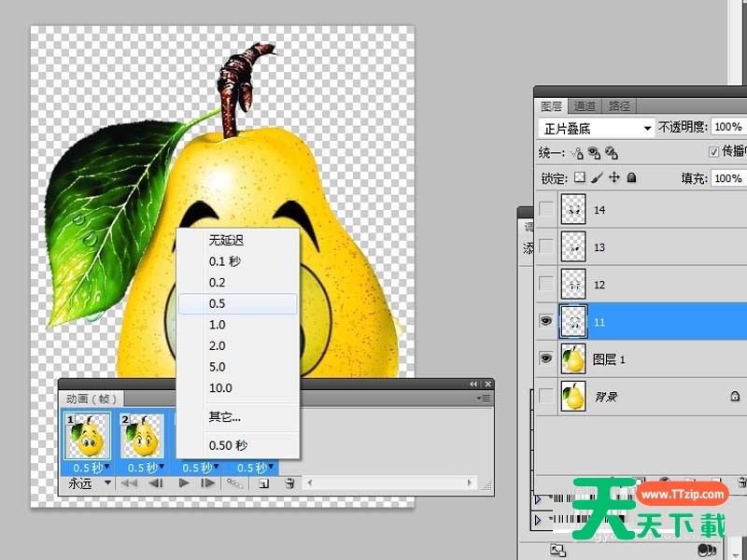Toggle the 传播 (propagate) checkbox
The image size is (747, 560).
tap(715, 152)
